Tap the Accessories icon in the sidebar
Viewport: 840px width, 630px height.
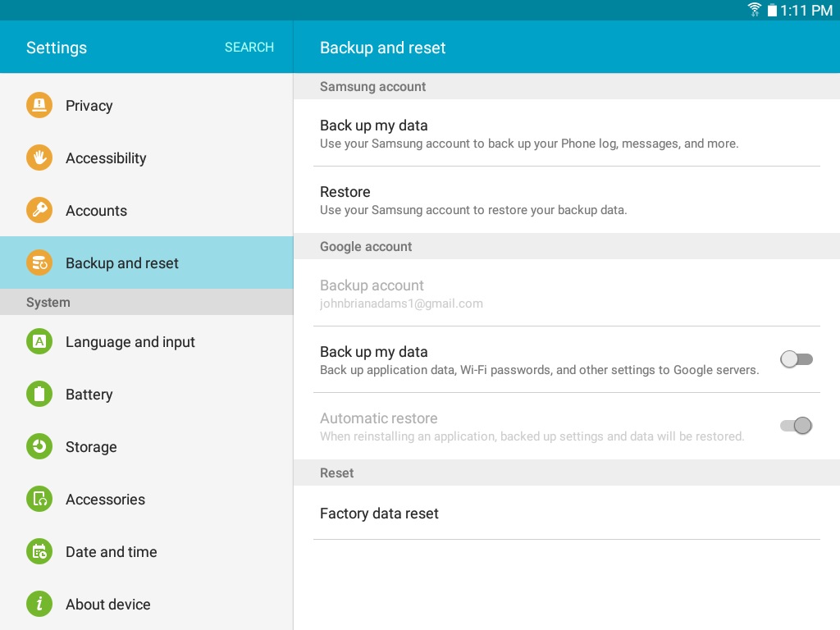coord(39,499)
